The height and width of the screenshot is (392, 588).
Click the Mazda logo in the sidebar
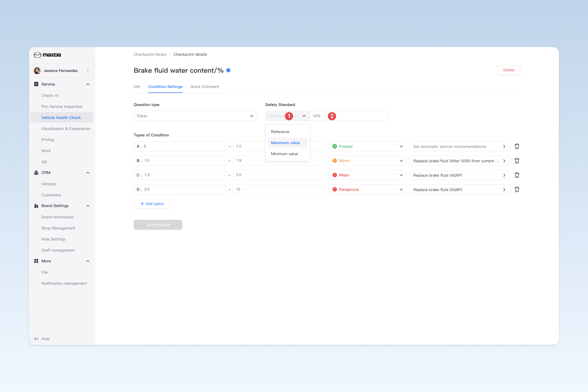[x=48, y=55]
